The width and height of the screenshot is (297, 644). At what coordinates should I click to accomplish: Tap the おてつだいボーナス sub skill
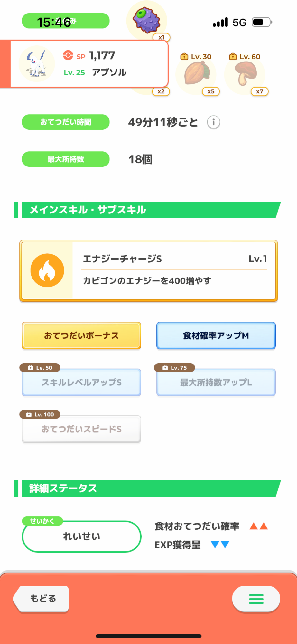[81, 336]
